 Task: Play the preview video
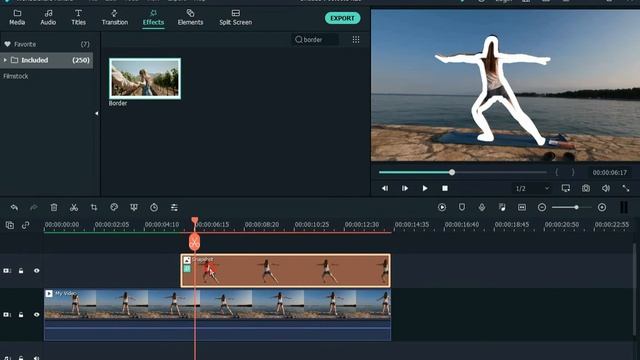(425, 188)
